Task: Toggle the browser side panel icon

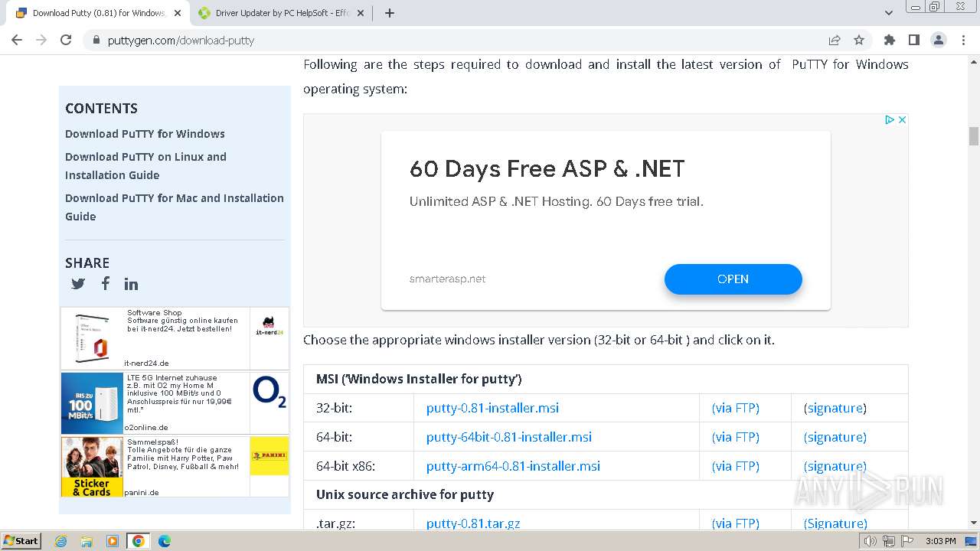Action: pos(913,40)
